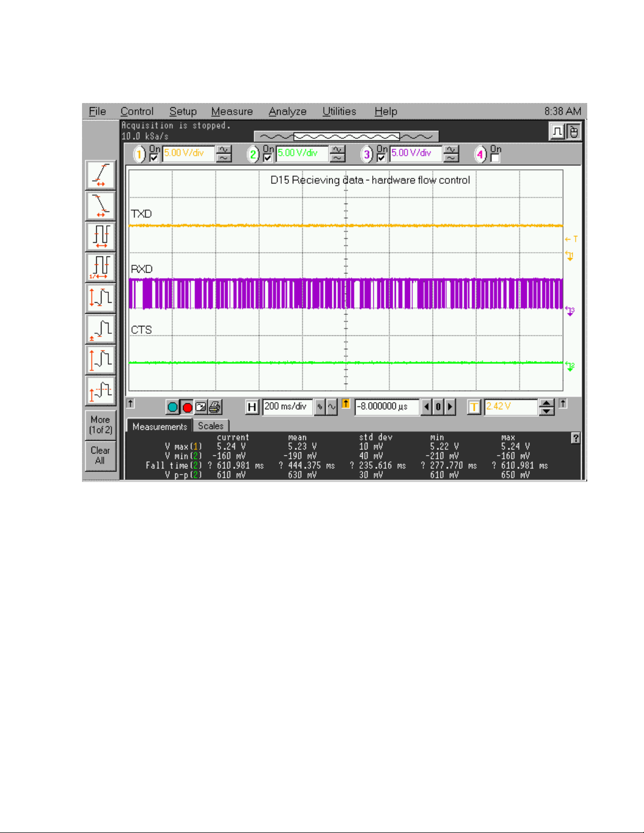Zoom out timebase with wide waveform icon
This screenshot has width=644, height=833.
332,407
